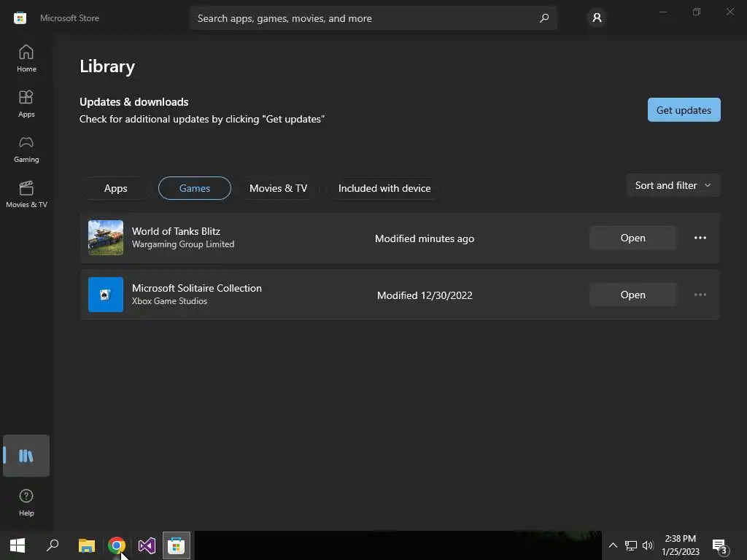
Task: Show hidden system tray icons
Action: [x=613, y=545]
